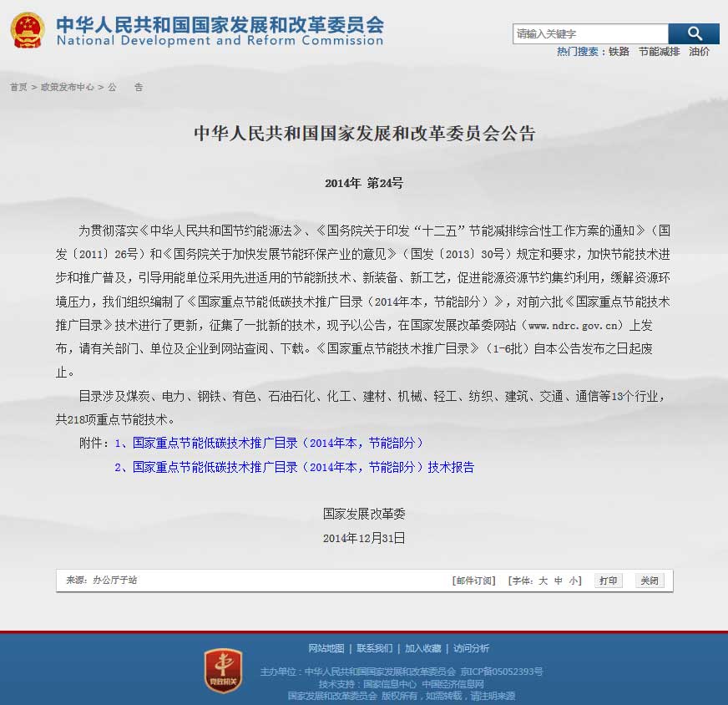The image size is (728, 705).
Task: Set font size to 中
Action: pos(559,581)
